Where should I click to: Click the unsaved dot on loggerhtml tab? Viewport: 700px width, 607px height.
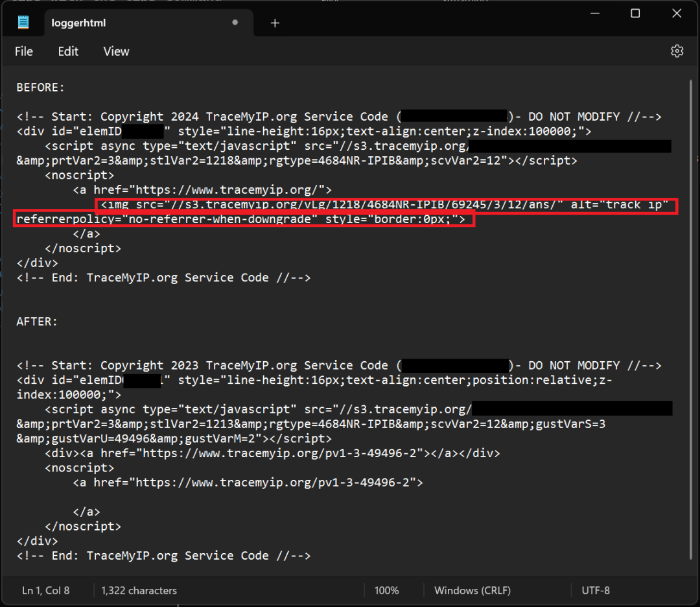pos(235,22)
